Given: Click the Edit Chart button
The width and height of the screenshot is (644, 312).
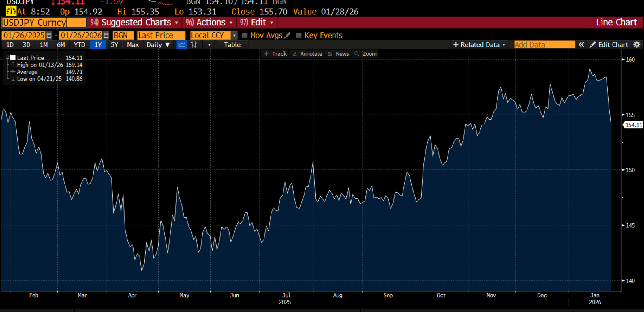Looking at the screenshot, I should point(609,45).
